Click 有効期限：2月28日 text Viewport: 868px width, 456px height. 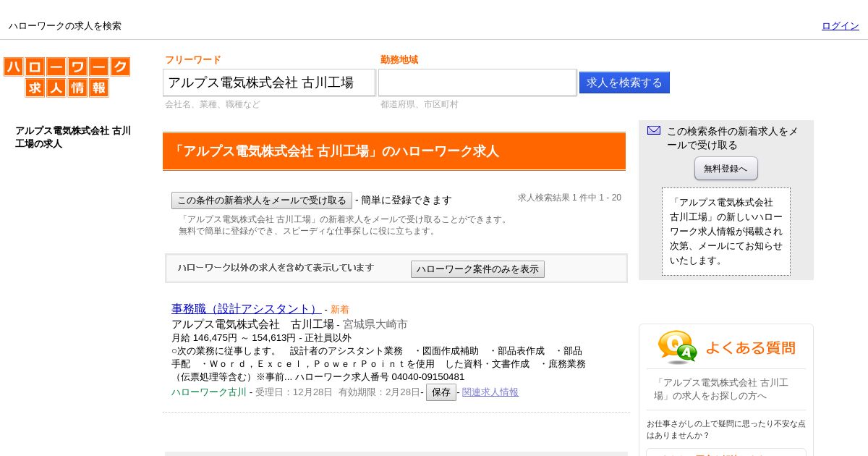pyautogui.click(x=379, y=392)
